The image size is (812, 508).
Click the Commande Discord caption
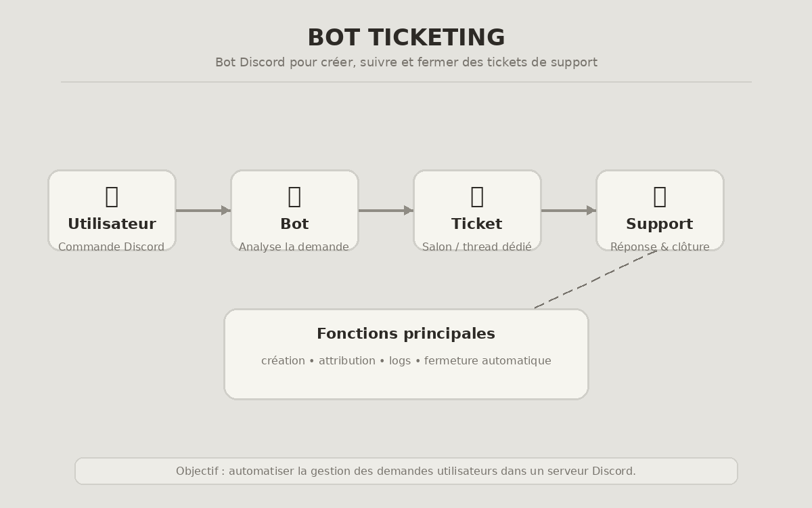pyautogui.click(x=112, y=247)
